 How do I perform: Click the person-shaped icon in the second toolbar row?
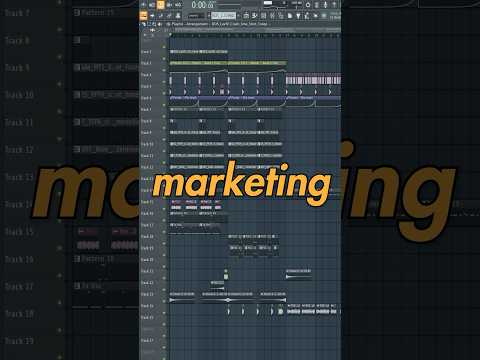click(x=178, y=16)
